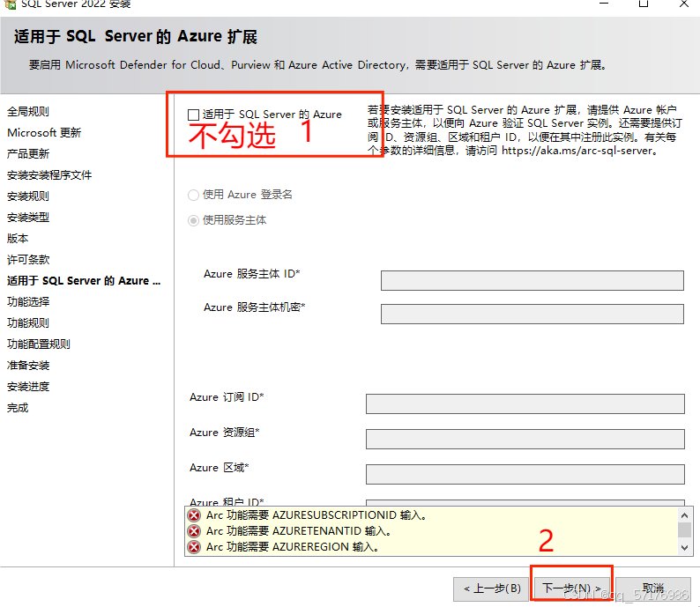Click the Azure 资源组 input field
Image resolution: width=700 pixels, height=607 pixels.
pyautogui.click(x=525, y=439)
